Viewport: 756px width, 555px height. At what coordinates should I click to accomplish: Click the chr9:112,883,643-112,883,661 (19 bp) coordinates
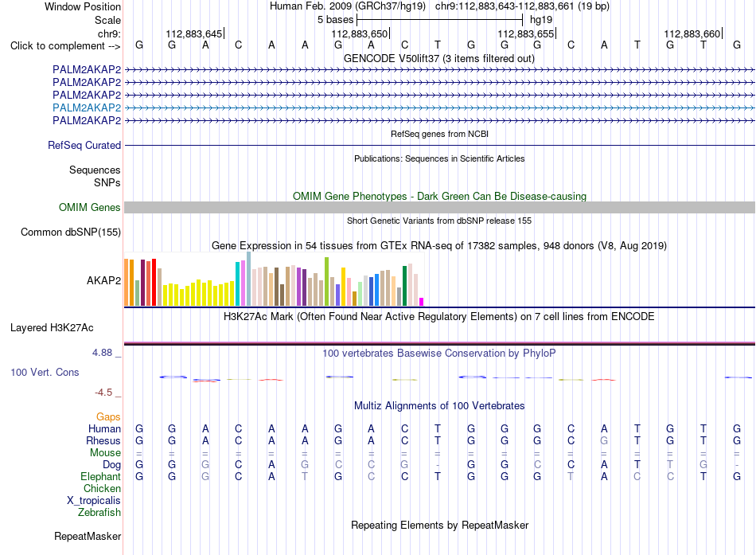(522, 6)
